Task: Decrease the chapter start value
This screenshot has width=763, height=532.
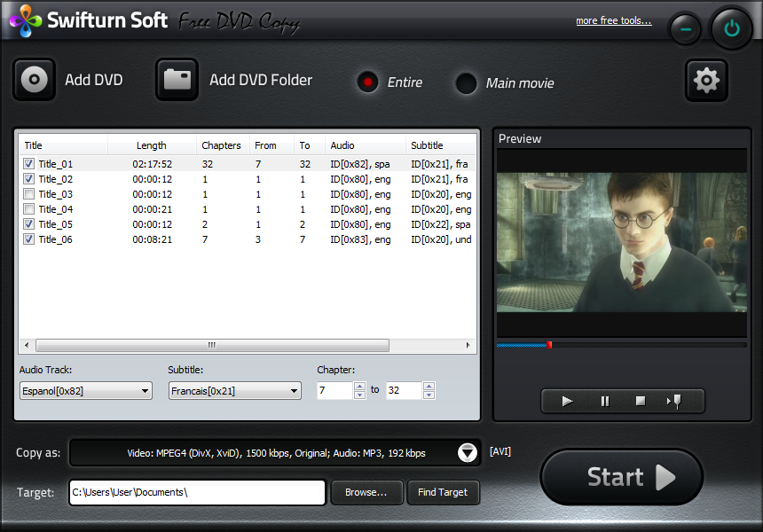Action: click(359, 395)
